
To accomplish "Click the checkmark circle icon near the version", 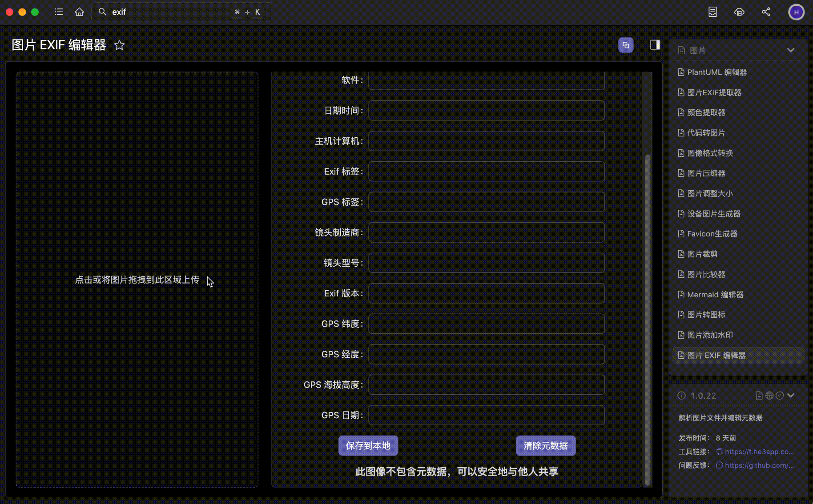I will 780,396.
